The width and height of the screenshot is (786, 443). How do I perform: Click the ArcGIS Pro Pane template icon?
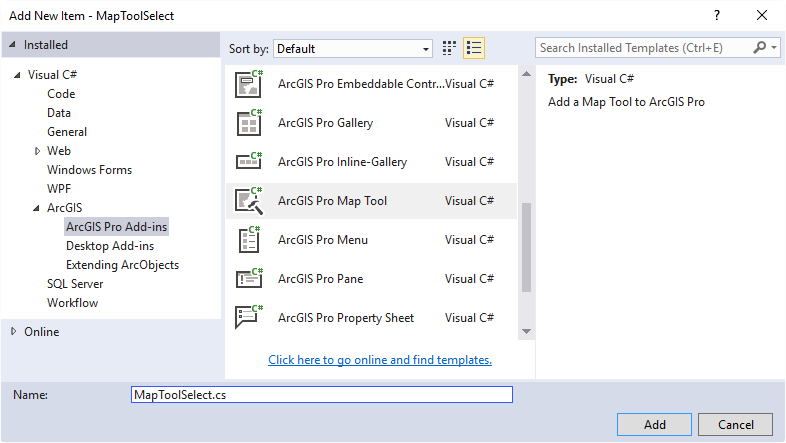(x=249, y=278)
